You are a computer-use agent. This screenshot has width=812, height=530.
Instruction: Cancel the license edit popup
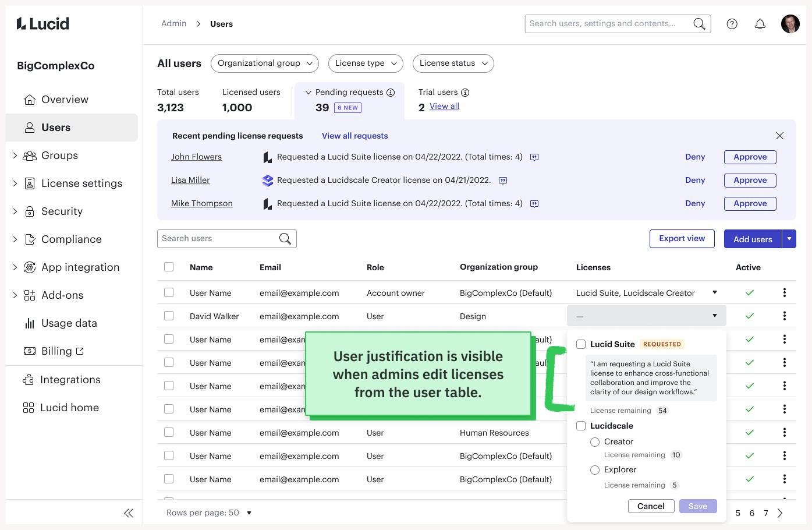[x=651, y=506]
